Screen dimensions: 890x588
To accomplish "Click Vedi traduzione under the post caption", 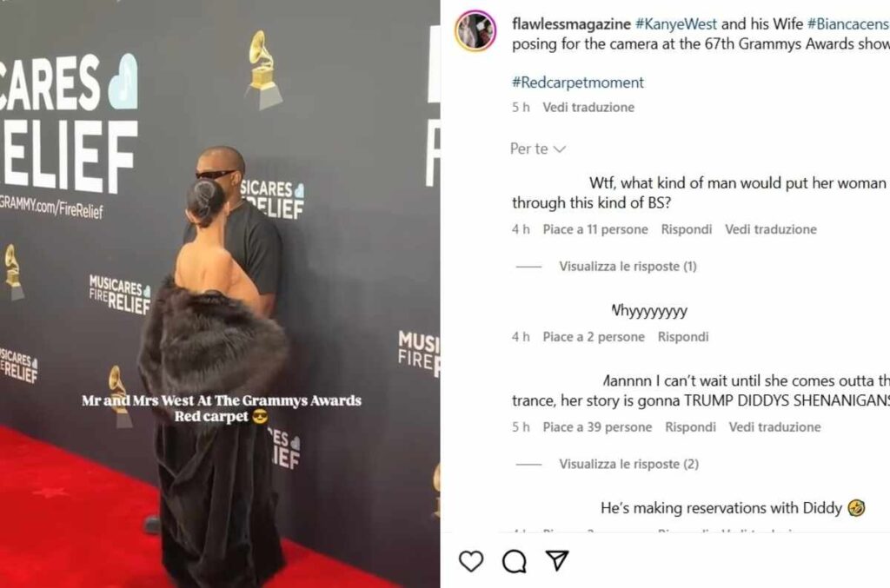I will 588,107.
